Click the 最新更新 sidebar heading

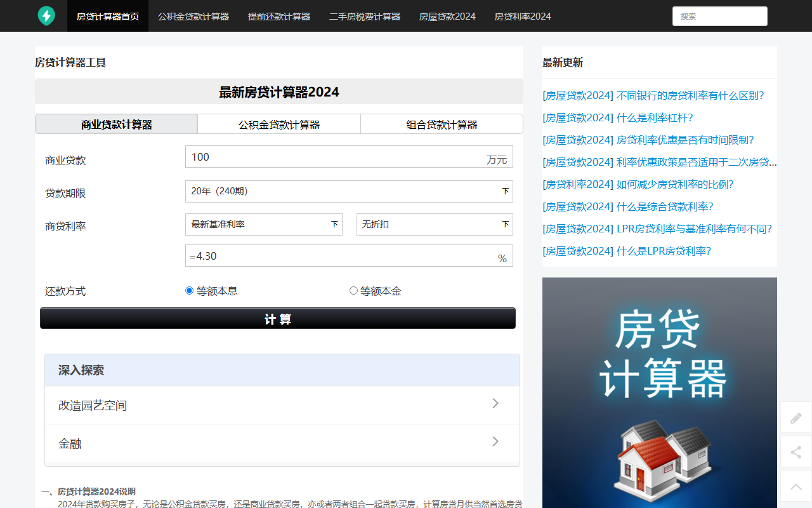click(563, 62)
